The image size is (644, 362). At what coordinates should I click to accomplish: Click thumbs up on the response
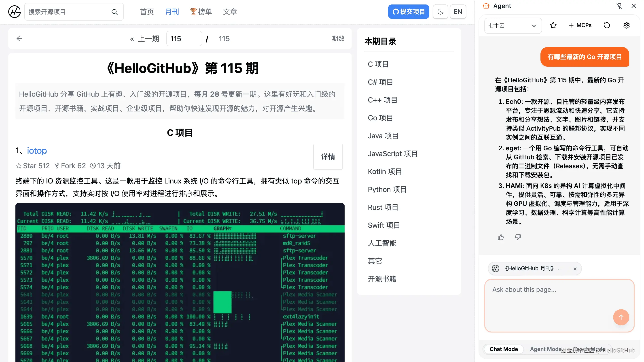click(x=501, y=237)
